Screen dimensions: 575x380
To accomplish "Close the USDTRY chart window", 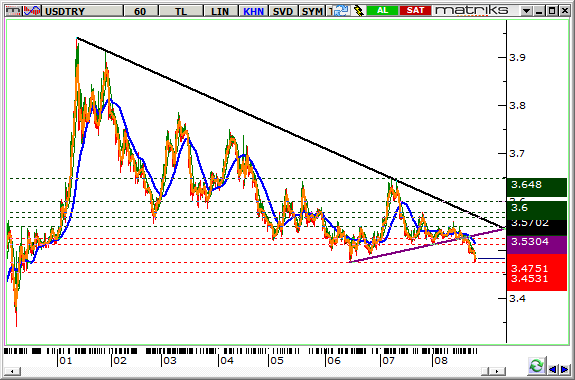I will pos(565,11).
